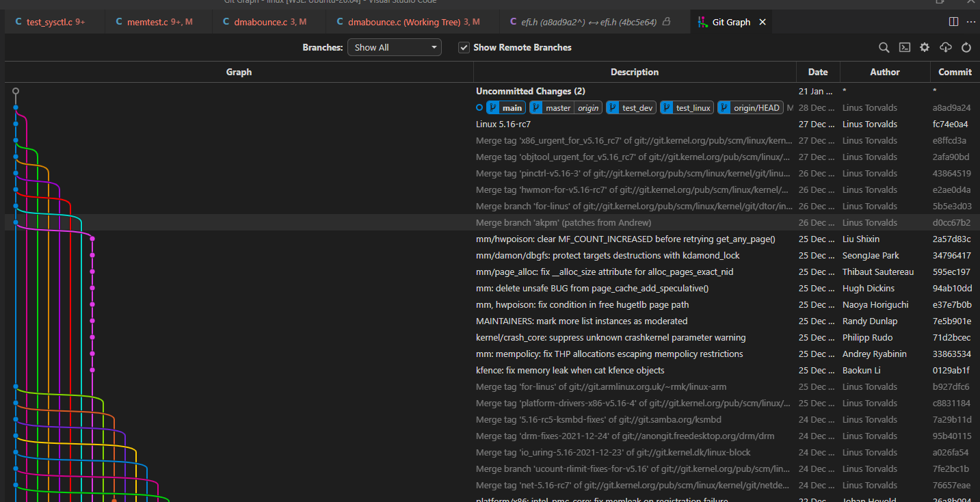
Task: Select the io_uring-5.16-2021-12-23 merge commit
Action: point(492,453)
